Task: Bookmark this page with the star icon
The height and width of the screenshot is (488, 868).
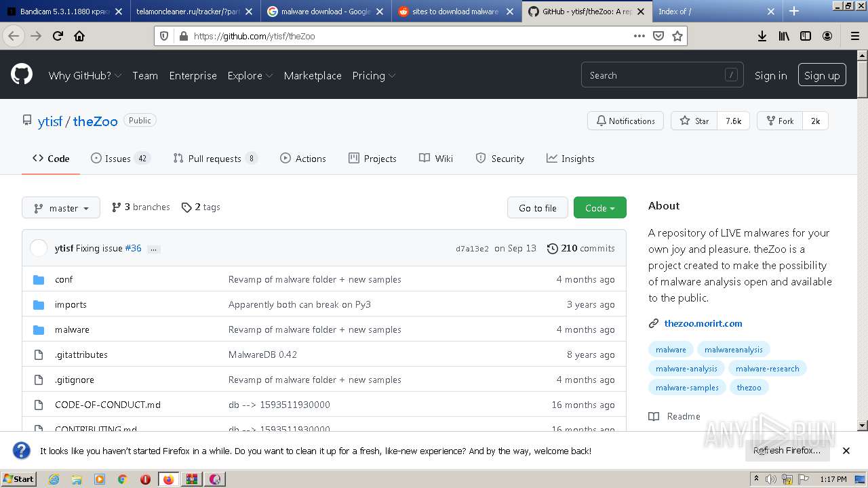Action: click(677, 36)
